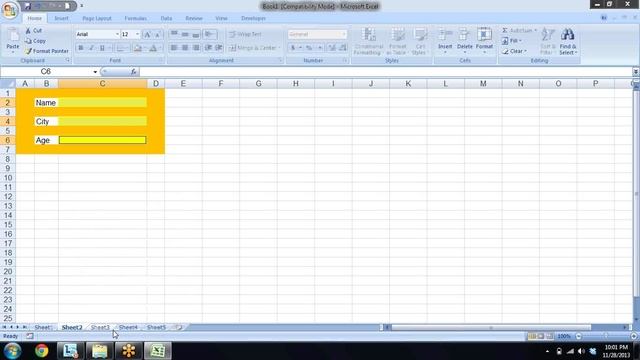Toggle Italic formatting
The image size is (640, 360).
(x=91, y=48)
